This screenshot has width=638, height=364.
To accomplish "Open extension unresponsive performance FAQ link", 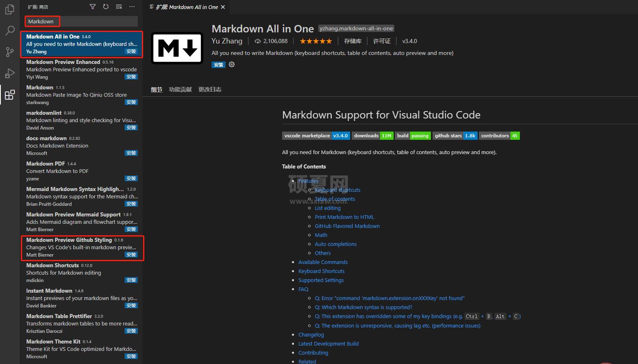I will 398,326.
